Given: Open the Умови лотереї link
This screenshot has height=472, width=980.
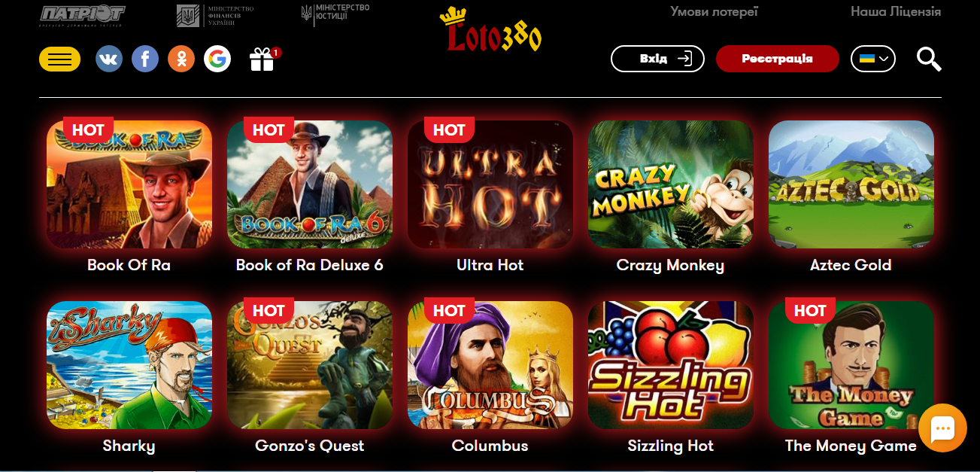Looking at the screenshot, I should (714, 11).
